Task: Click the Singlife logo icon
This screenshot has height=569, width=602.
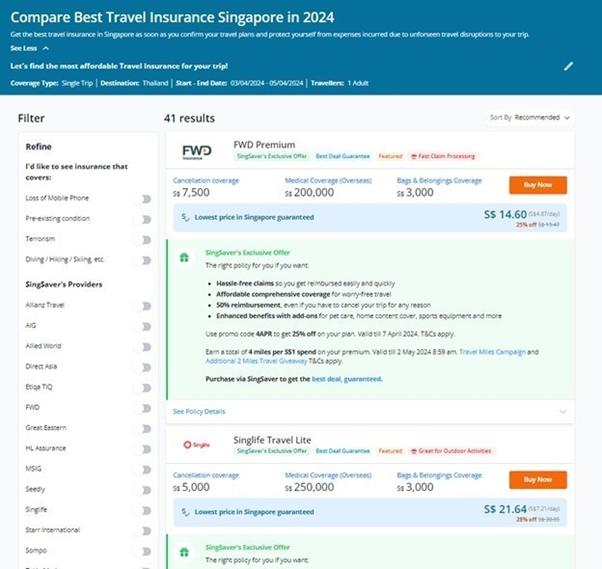Action: click(x=195, y=444)
